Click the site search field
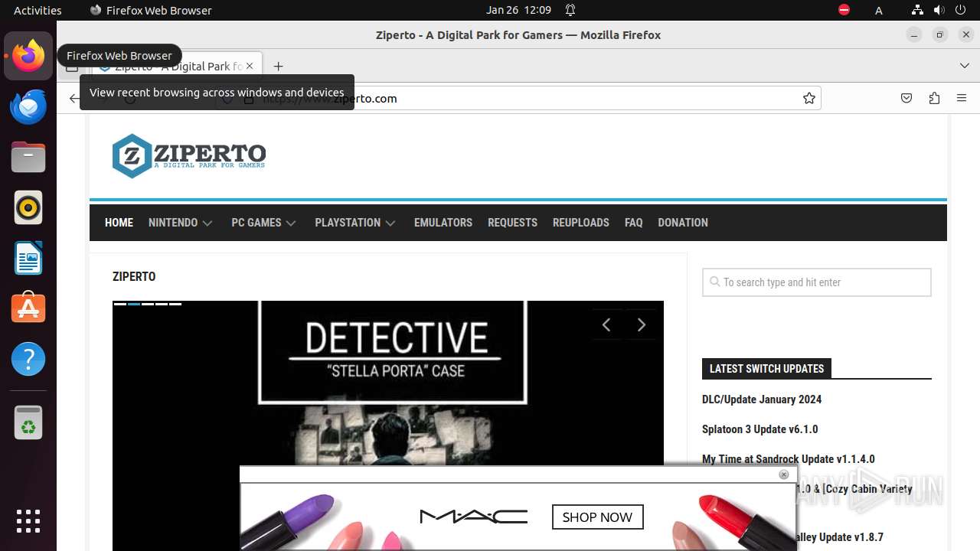This screenshot has width=980, height=551. click(816, 282)
